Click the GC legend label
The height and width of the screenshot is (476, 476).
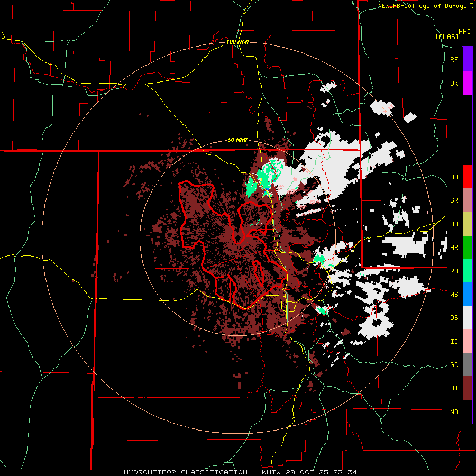[x=454, y=365]
